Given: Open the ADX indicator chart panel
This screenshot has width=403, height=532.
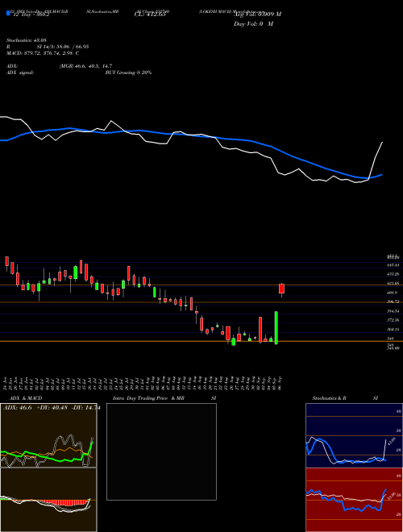Looking at the screenshot, I should [48, 435].
